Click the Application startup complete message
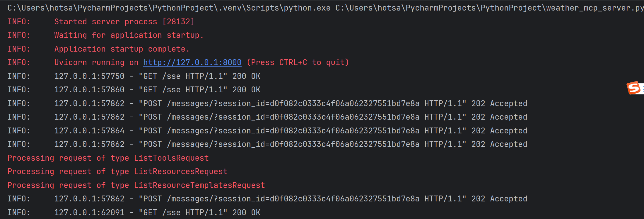 point(122,49)
